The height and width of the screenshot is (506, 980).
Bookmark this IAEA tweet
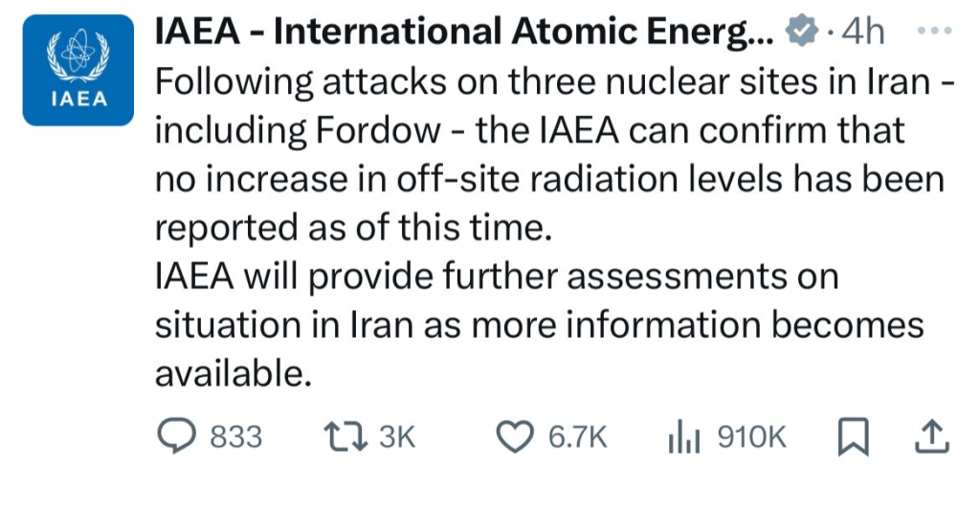853,437
